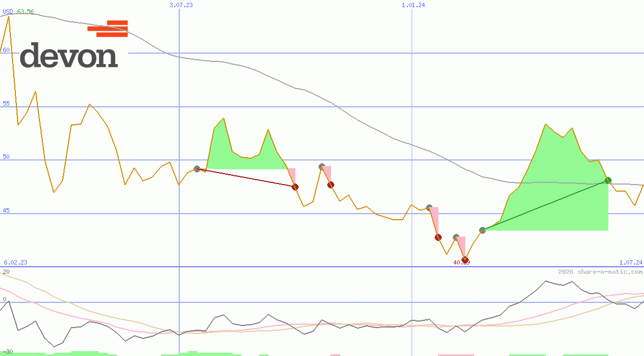Click the gray signal dot above the mid-chart pink drop

tap(322, 166)
